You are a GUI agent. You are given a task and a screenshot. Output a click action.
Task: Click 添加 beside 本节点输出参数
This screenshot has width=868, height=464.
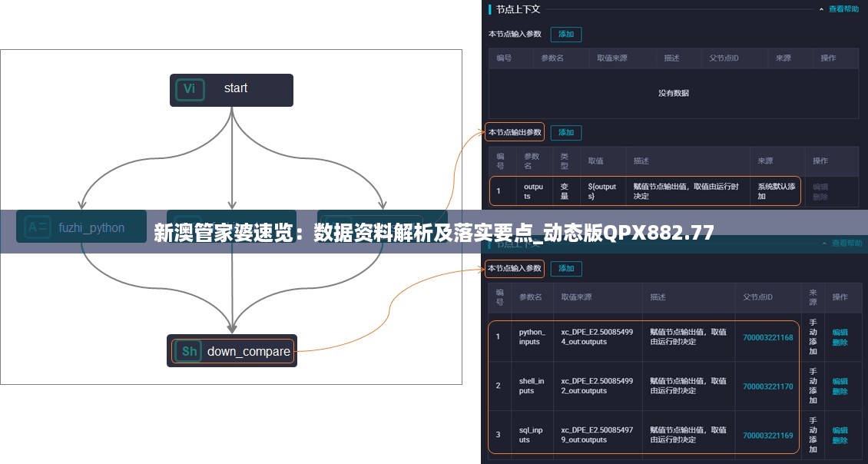pos(566,133)
